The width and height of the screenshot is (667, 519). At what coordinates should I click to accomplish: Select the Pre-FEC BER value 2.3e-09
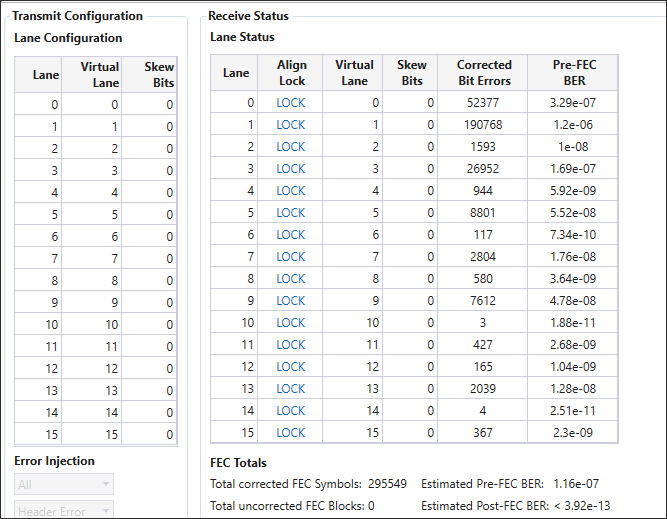pos(573,433)
